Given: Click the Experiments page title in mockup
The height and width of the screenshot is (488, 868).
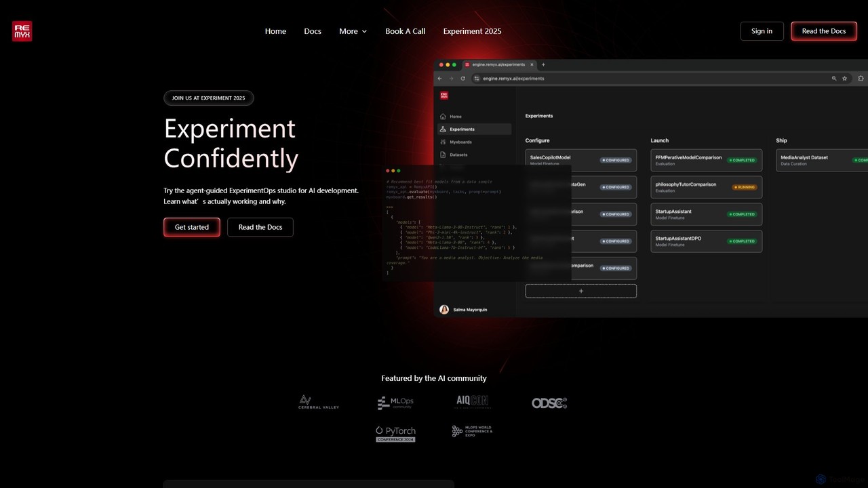Looking at the screenshot, I should coord(539,116).
